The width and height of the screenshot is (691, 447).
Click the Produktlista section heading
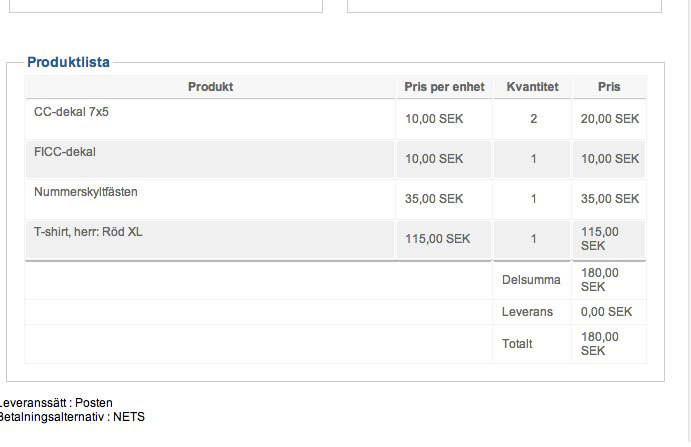point(68,62)
